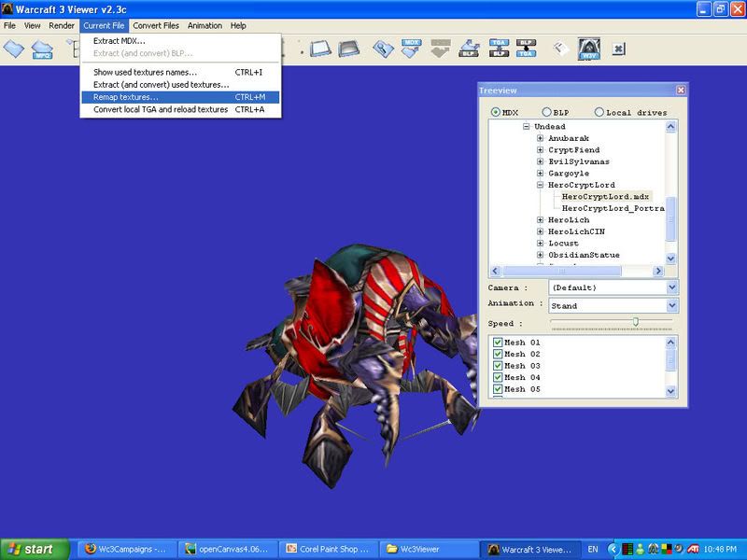
Task: Switch to Wc3Campaigns taskbar button
Action: (127, 549)
